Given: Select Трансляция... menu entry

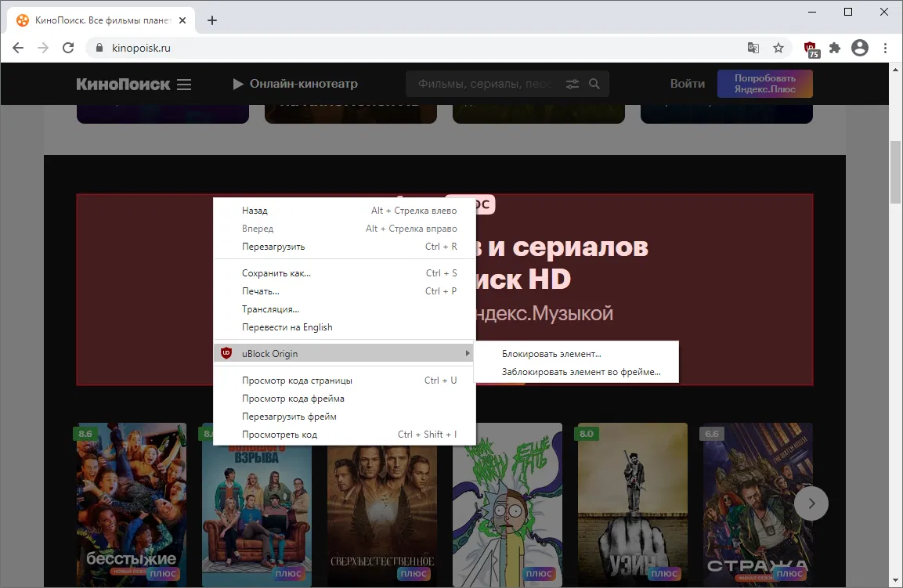Looking at the screenshot, I should tap(345, 309).
